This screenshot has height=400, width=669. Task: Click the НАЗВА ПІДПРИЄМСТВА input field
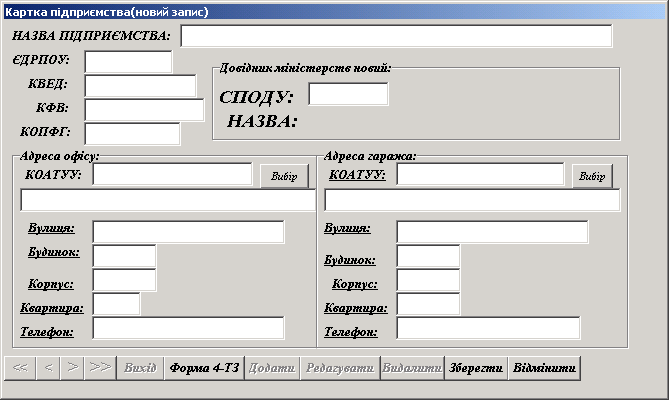[x=396, y=36]
